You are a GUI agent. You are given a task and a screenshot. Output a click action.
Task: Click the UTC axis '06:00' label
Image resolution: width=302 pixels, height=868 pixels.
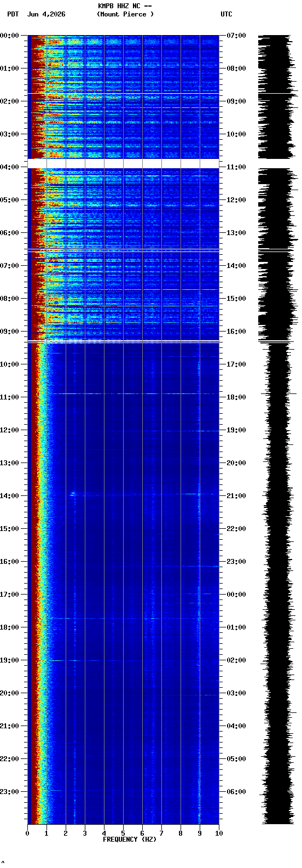[236, 792]
